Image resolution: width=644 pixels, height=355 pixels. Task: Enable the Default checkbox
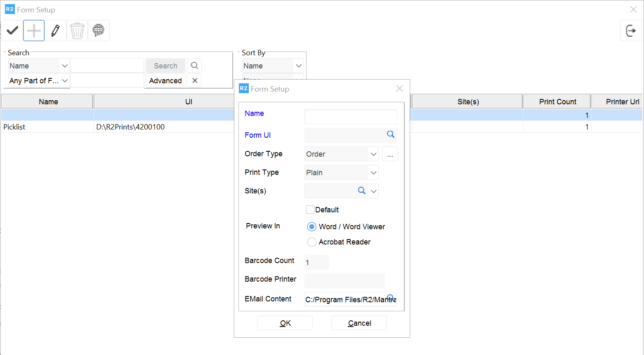(x=310, y=209)
